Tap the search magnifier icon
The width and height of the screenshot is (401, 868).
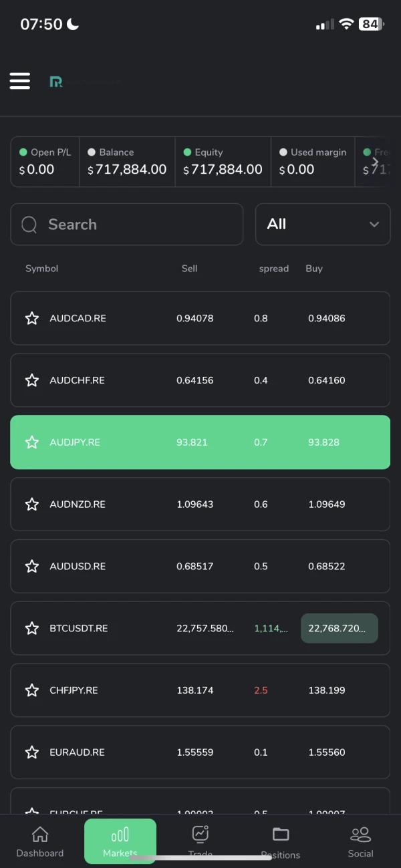[29, 225]
